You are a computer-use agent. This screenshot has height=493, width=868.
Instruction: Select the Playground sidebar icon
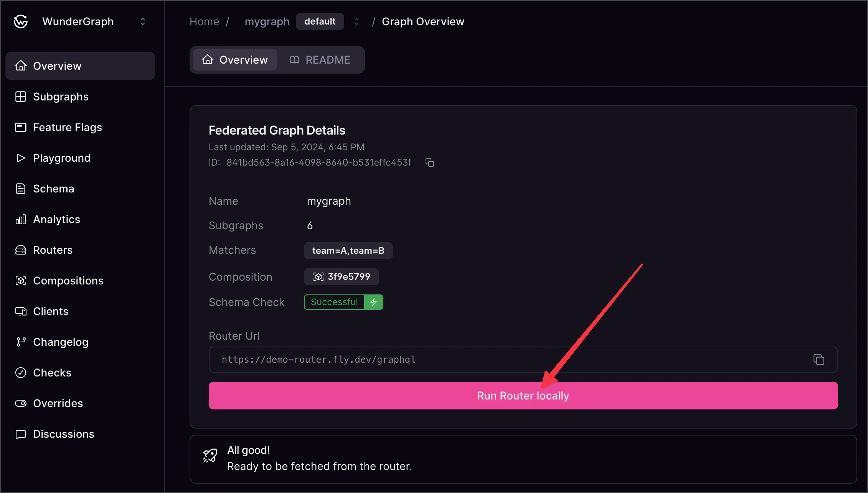(x=20, y=158)
